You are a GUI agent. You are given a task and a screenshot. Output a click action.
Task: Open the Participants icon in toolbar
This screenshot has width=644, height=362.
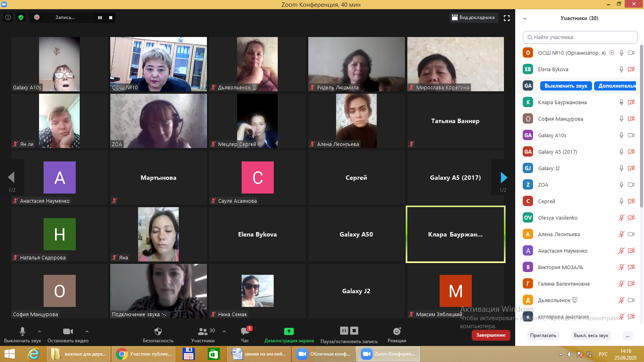(203, 331)
